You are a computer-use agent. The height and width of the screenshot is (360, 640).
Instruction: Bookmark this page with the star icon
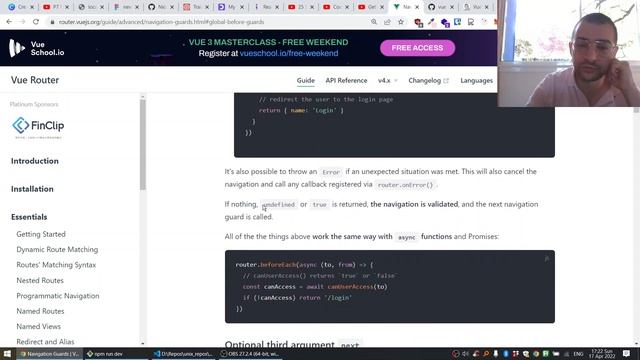click(x=401, y=22)
